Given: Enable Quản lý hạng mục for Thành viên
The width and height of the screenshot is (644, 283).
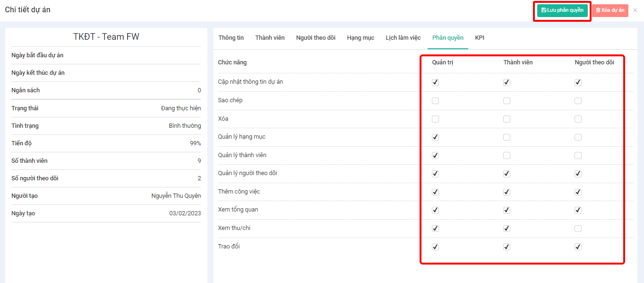Looking at the screenshot, I should [507, 137].
